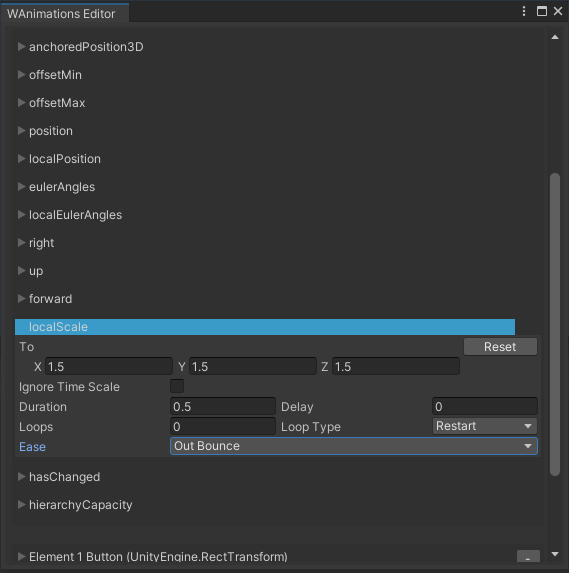Expand Element 1 Button RectTransform foldout
Screen dimensions: 569x573
tap(21, 557)
